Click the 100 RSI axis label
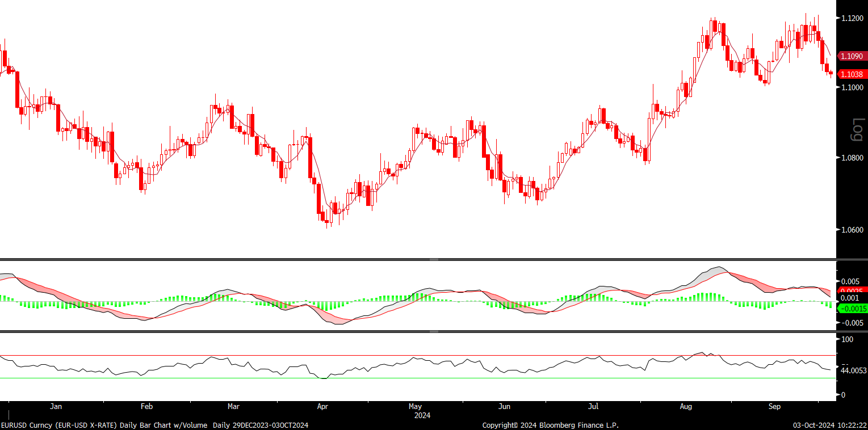 point(848,339)
